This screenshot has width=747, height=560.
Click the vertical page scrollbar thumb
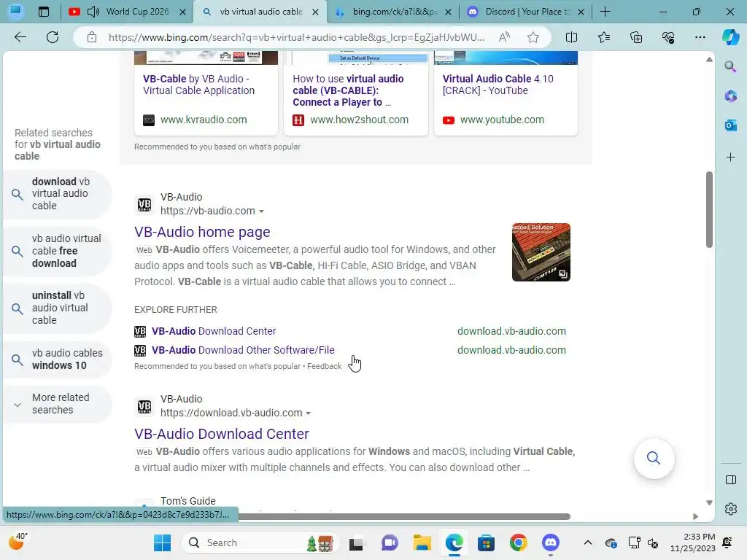(x=709, y=209)
